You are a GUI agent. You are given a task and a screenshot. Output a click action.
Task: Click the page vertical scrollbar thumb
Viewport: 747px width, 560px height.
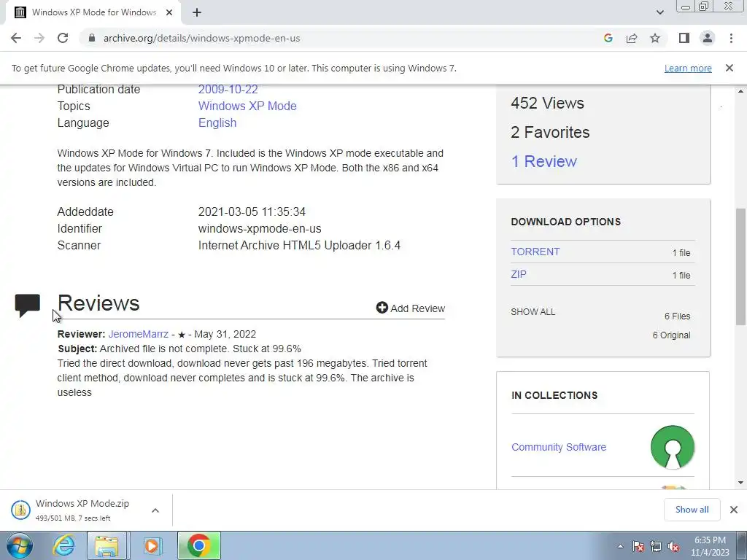[x=740, y=267]
